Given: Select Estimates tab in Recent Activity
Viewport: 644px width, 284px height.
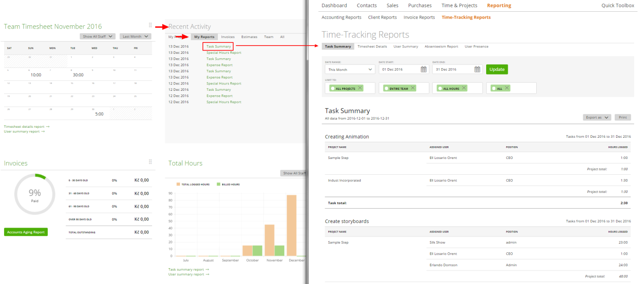Looking at the screenshot, I should [x=249, y=37].
